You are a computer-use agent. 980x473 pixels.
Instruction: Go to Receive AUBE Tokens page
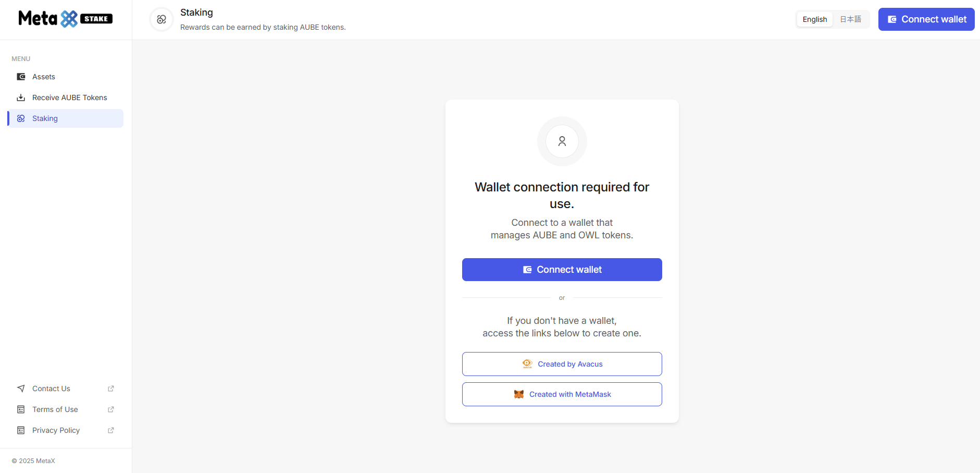point(69,98)
